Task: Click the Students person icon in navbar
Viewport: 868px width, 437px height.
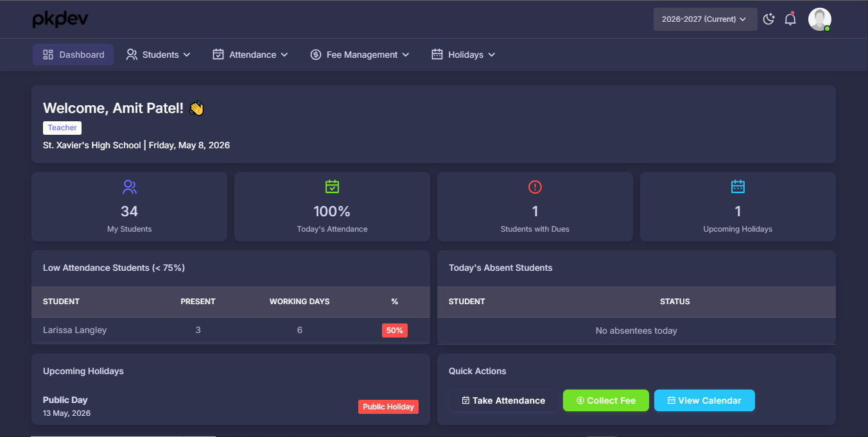Action: coord(132,55)
